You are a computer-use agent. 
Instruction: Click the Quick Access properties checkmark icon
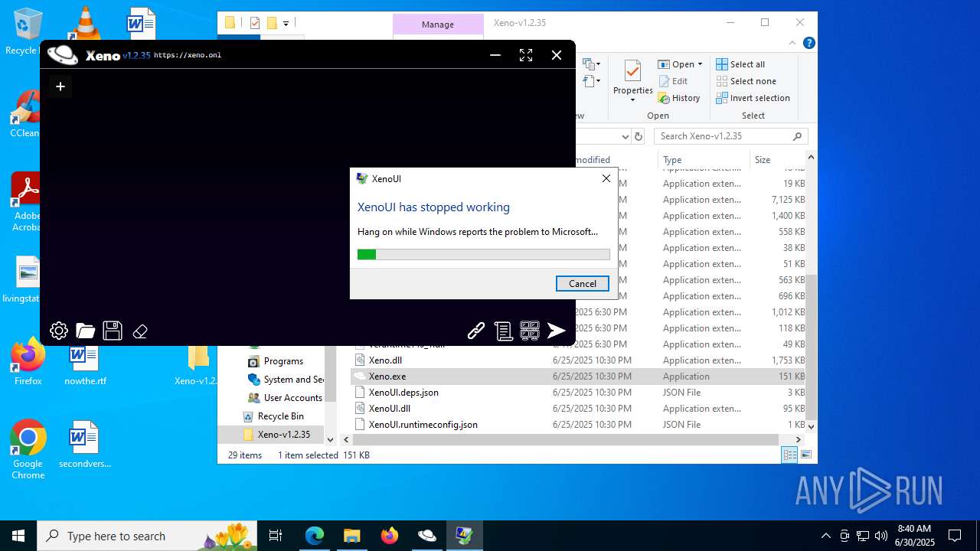point(255,23)
